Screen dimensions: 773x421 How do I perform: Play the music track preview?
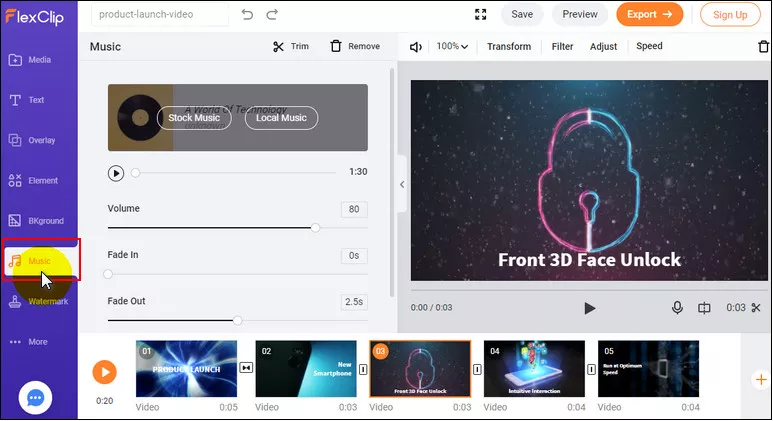(116, 173)
